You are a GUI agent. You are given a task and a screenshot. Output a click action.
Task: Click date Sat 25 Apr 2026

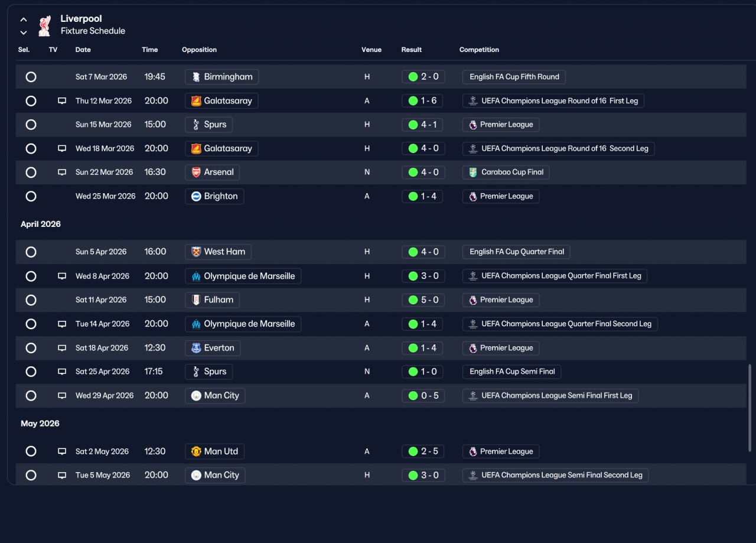click(x=102, y=372)
